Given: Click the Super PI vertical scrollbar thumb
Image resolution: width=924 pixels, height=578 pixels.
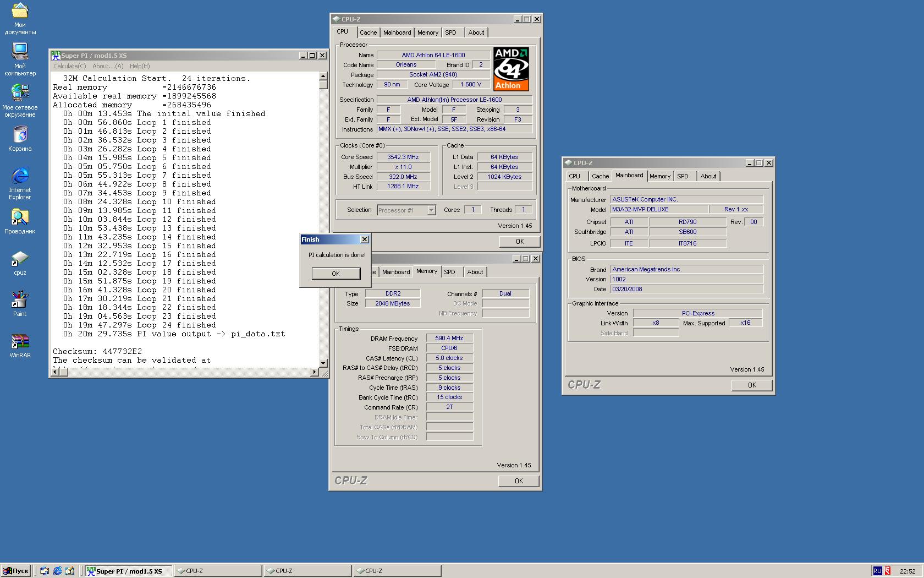Looking at the screenshot, I should click(323, 84).
